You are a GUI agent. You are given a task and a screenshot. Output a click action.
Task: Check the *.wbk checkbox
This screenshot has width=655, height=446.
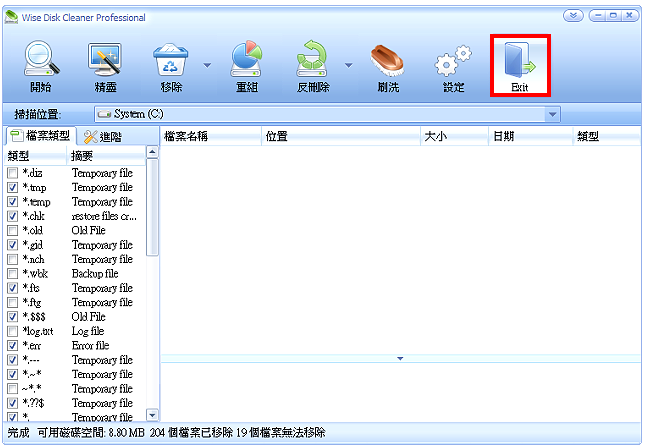[x=13, y=273]
